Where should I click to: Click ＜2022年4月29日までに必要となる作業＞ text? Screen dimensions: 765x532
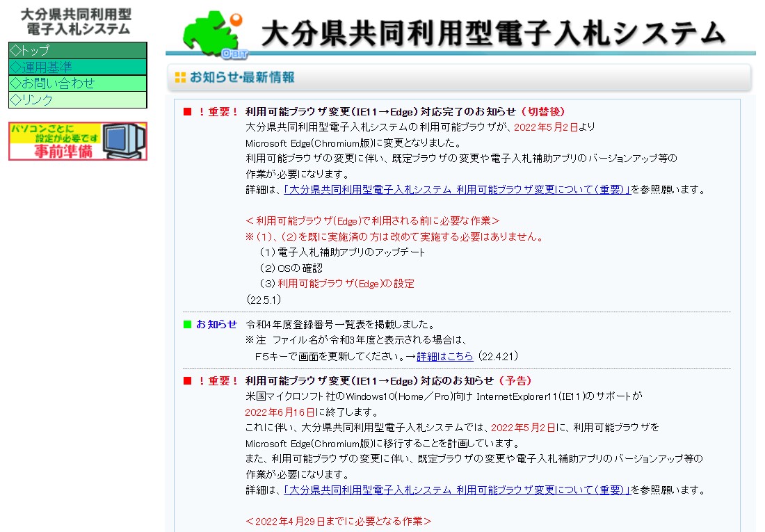tap(339, 522)
